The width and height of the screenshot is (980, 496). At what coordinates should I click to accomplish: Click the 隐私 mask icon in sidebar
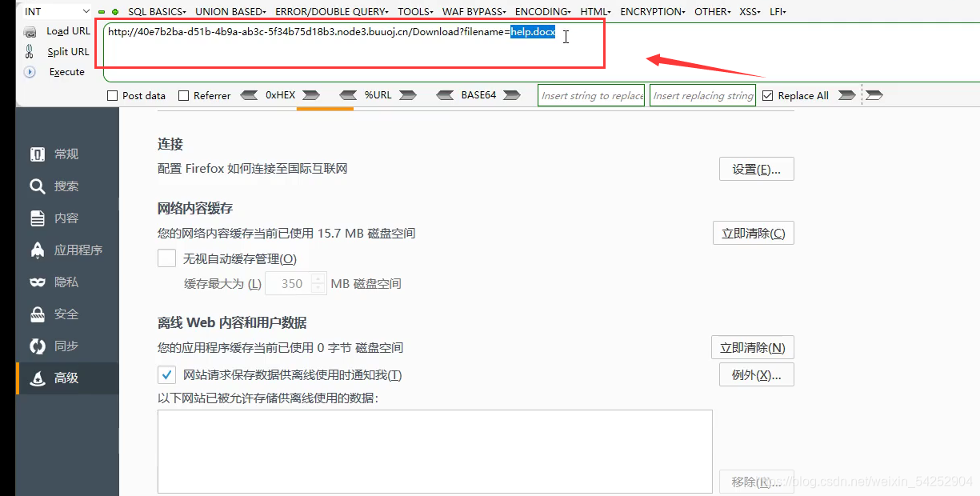tap(38, 282)
